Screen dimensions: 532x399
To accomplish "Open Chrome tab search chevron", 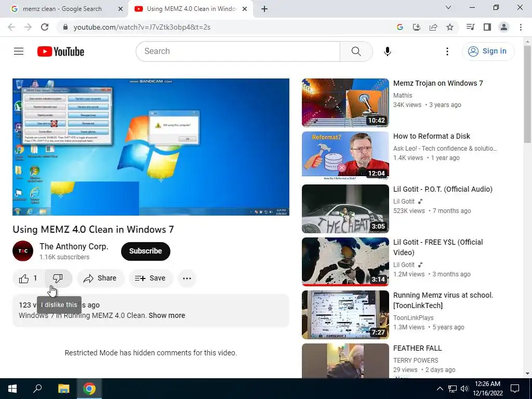I will click(448, 7).
